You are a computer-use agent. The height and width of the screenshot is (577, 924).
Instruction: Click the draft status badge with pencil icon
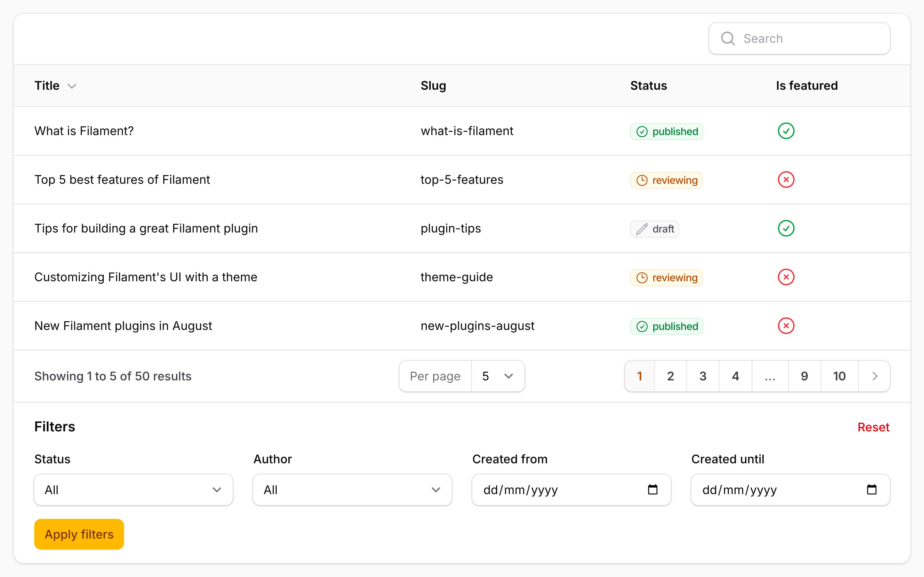(x=654, y=229)
